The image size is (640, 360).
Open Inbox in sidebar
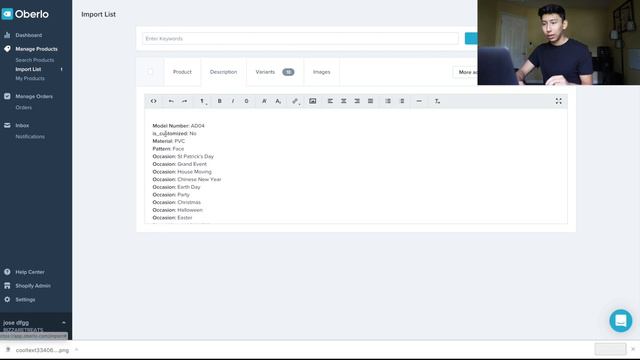[22, 125]
